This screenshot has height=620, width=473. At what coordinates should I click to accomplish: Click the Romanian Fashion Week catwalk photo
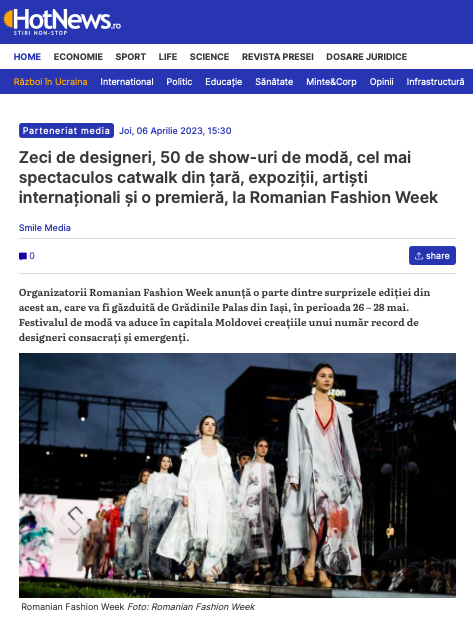[x=237, y=475]
